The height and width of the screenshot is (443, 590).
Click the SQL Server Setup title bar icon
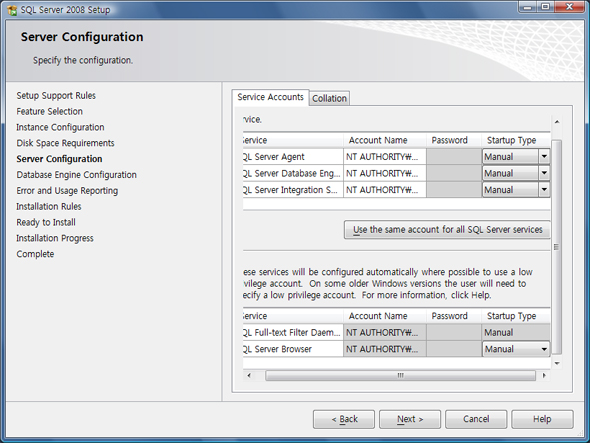pos(12,10)
